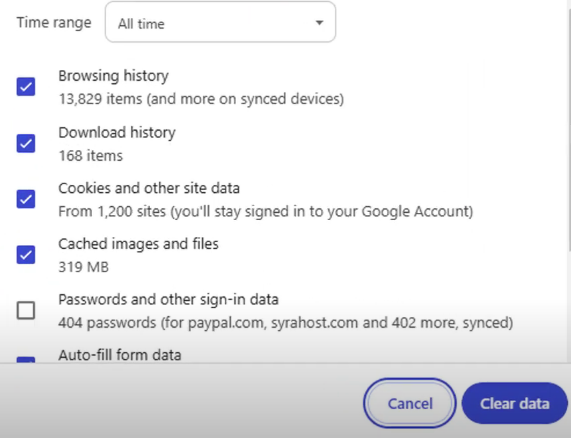571x438 pixels.
Task: Click the 404 passwords description text
Action: (x=286, y=323)
